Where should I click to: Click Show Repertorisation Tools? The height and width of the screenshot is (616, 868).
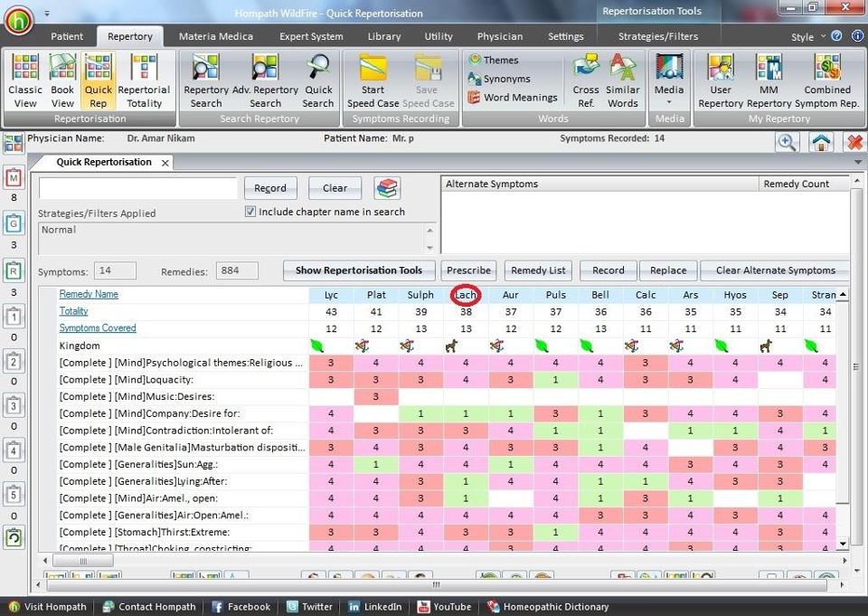(359, 270)
